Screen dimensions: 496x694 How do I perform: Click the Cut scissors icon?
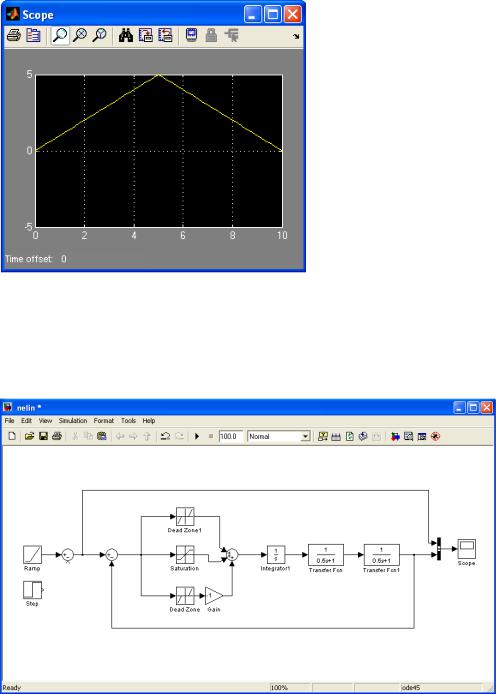click(75, 436)
